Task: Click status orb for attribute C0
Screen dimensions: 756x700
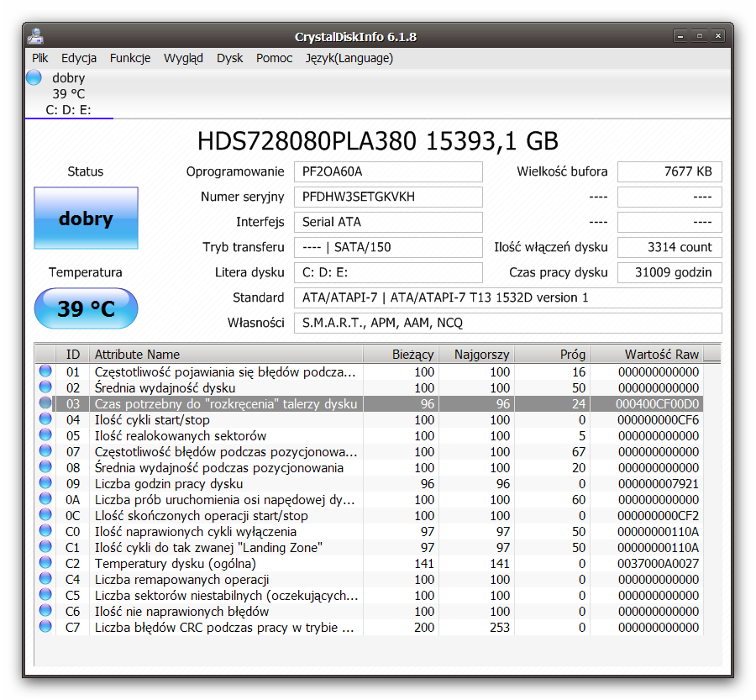Action: tap(45, 530)
